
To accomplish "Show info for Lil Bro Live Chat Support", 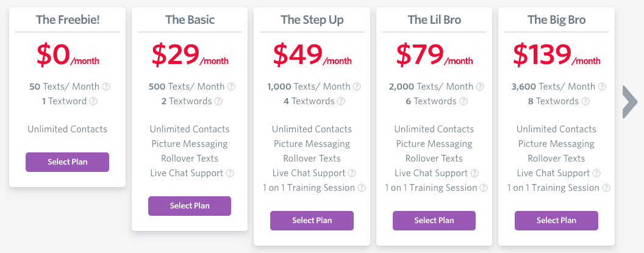I will point(474,173).
